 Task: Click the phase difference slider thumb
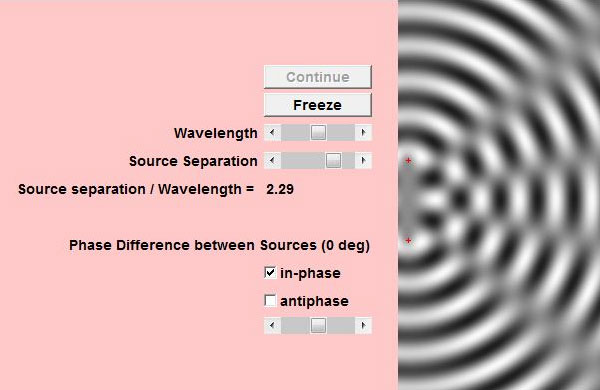click(318, 326)
